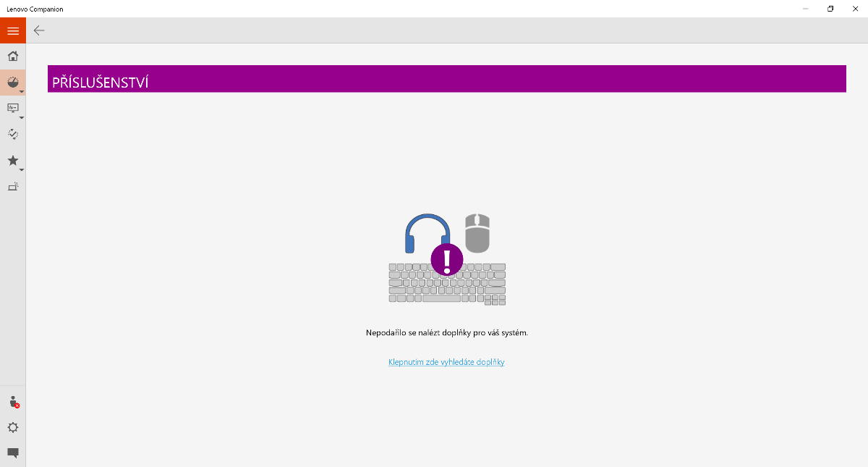Close the Lenovo Companion window
The height and width of the screenshot is (467, 868).
pos(855,9)
